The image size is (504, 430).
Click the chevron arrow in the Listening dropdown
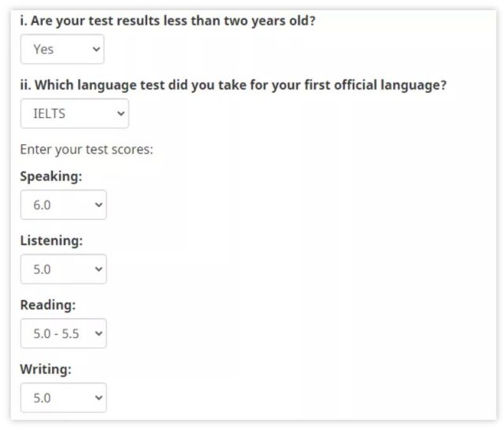coord(98,269)
